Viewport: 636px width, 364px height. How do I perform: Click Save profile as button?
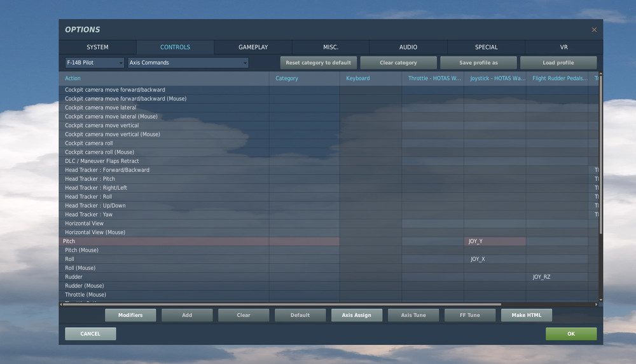click(x=478, y=63)
